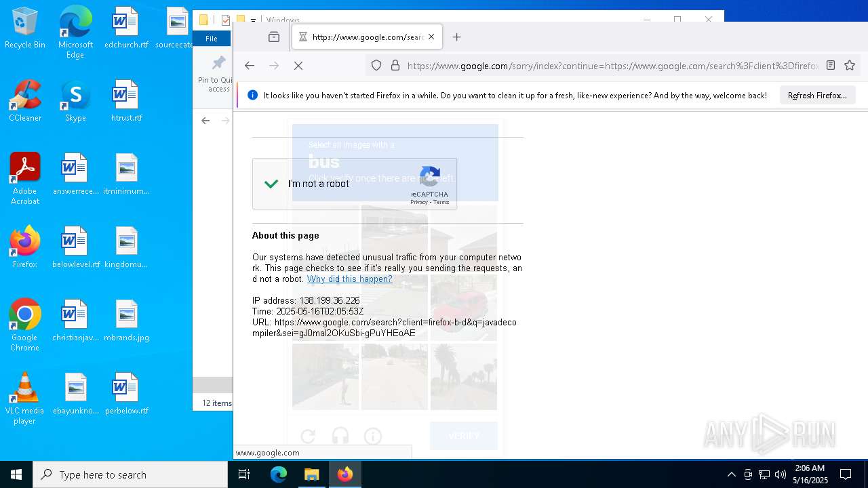Screen dimensions: 868x488
Task: Click Pin to Quick access in Explorer
Action: [x=217, y=74]
